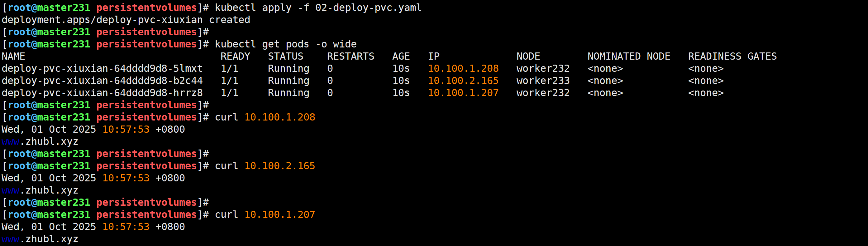Click pod name deploy-pvc-xiuxian-64dddd9d8-hrrz8
The image size is (868, 246).
(102, 93)
